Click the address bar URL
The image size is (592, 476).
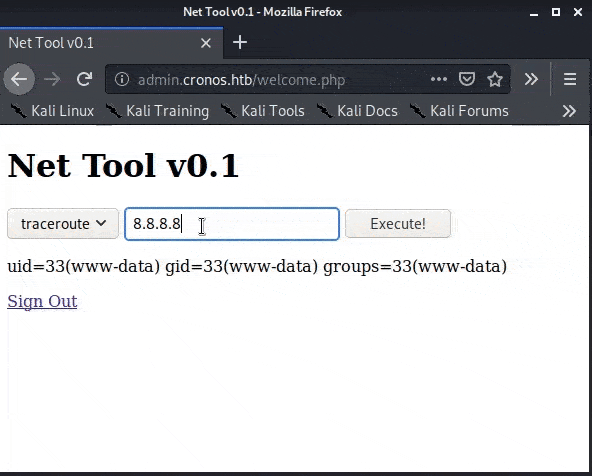[242, 80]
